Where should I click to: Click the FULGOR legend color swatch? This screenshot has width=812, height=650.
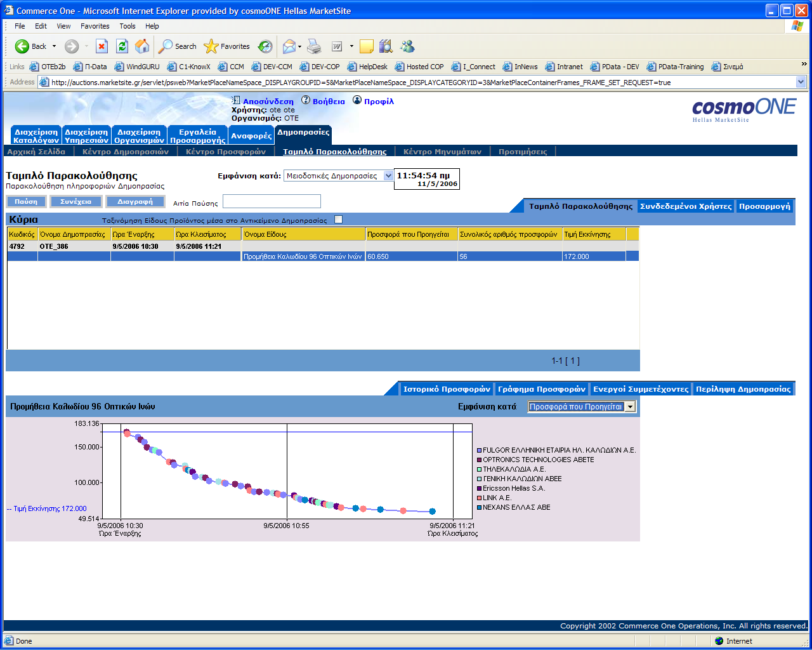(479, 450)
